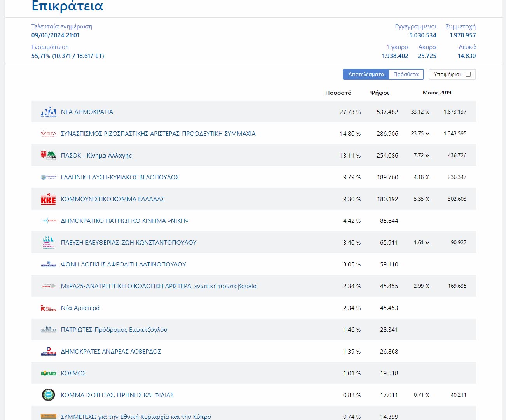The image size is (506, 420).
Task: Click the 45.455 votes cell
Action: (389, 286)
